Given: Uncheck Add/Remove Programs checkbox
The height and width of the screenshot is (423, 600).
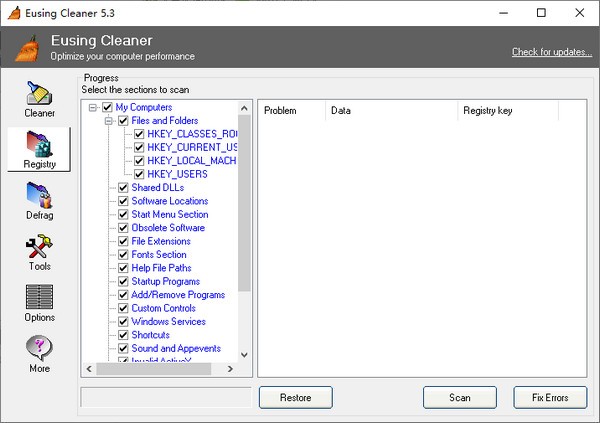Looking at the screenshot, I should [x=123, y=295].
